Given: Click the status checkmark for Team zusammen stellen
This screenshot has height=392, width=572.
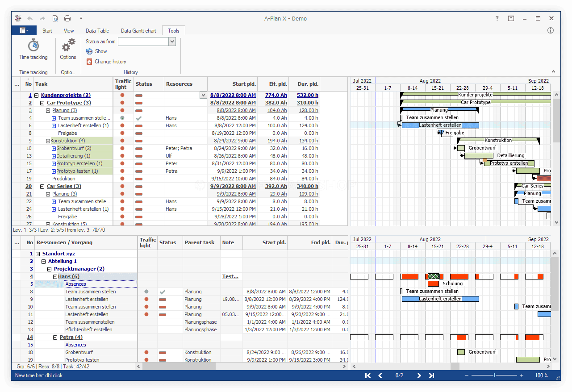Looking at the screenshot, I should (139, 118).
